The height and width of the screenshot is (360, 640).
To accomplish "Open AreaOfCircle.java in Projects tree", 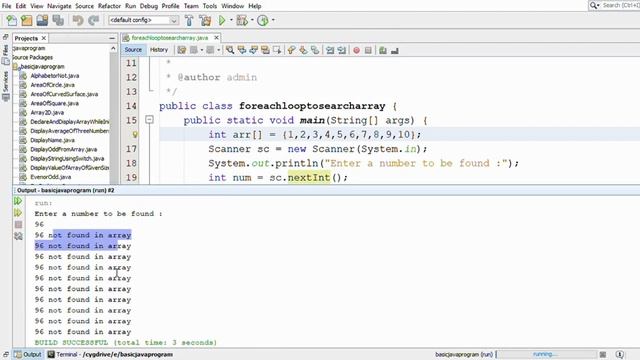I will 52,85.
